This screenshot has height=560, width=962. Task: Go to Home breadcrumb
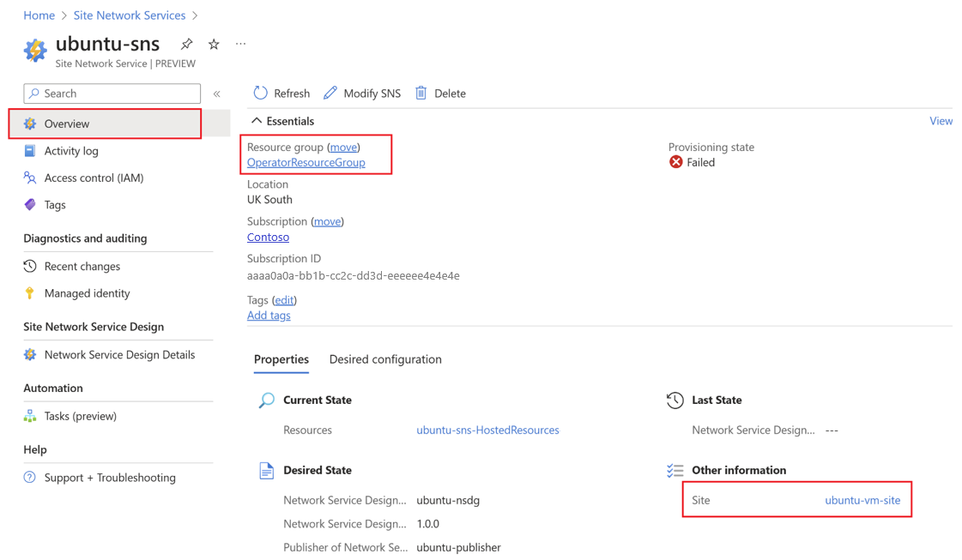click(x=39, y=15)
